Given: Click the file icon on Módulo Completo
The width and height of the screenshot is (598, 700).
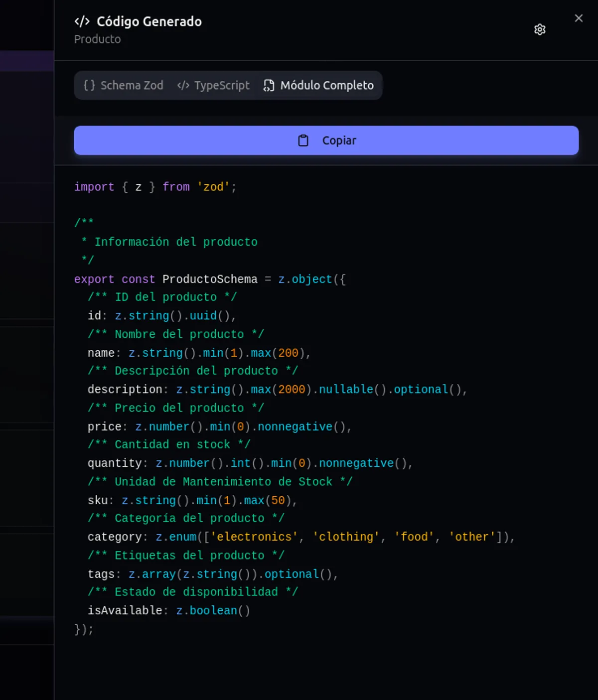Looking at the screenshot, I should tap(269, 86).
